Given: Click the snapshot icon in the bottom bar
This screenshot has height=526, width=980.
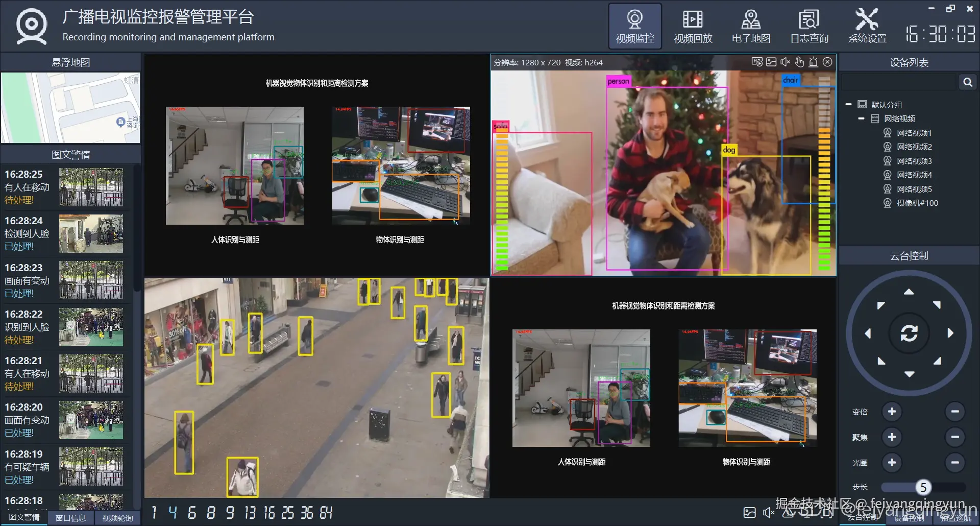Looking at the screenshot, I should click(x=750, y=513).
